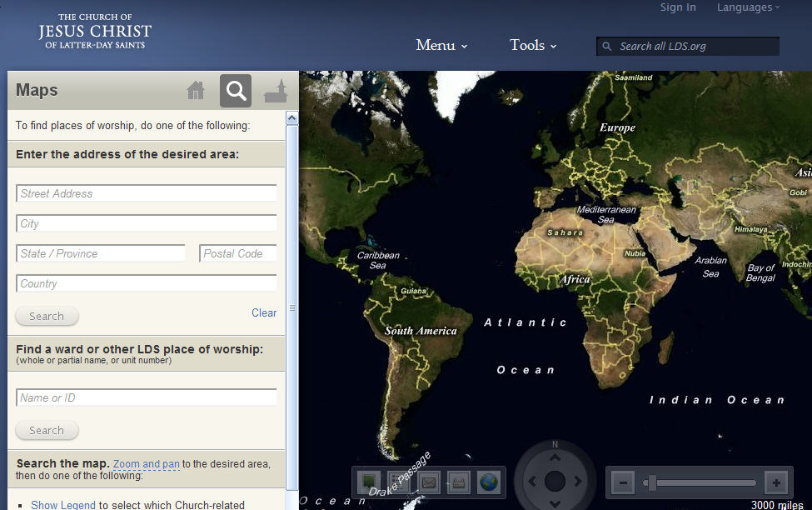
Task: Zoom in with the plus button
Action: (776, 483)
